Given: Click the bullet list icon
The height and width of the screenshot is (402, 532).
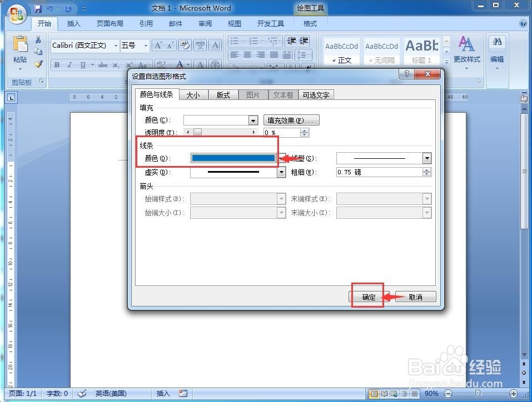Looking at the screenshot, I should (236, 41).
